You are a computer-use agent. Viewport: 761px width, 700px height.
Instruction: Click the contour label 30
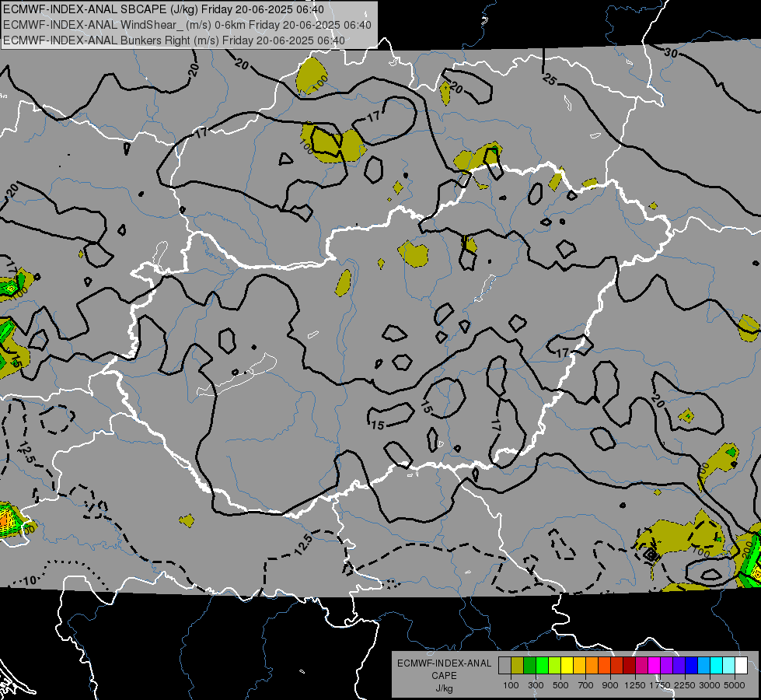pos(671,52)
